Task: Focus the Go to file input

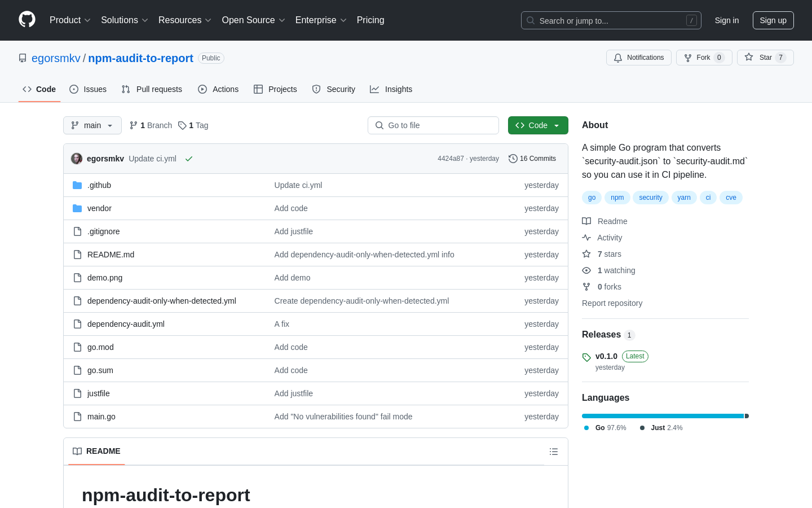Action: point(433,125)
